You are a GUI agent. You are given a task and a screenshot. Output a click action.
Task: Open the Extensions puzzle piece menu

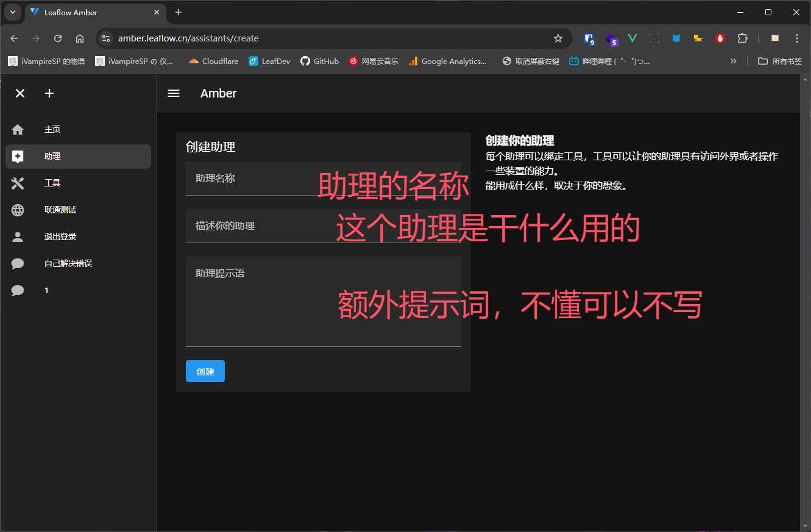tap(742, 38)
